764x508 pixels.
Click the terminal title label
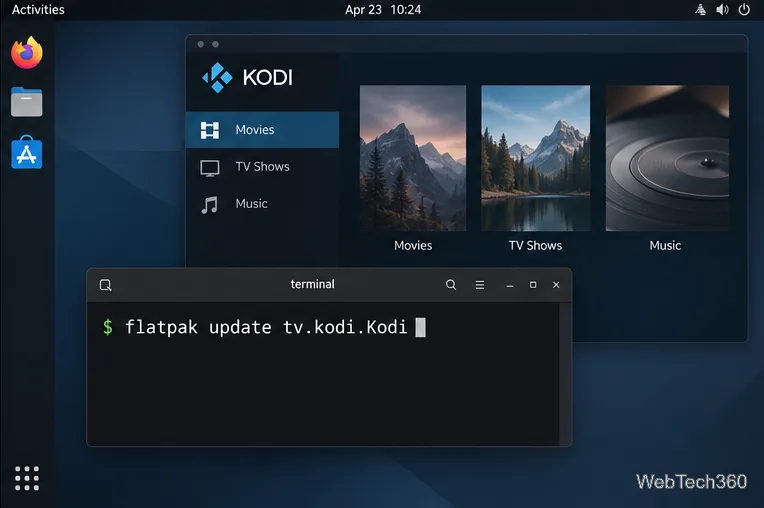(312, 284)
